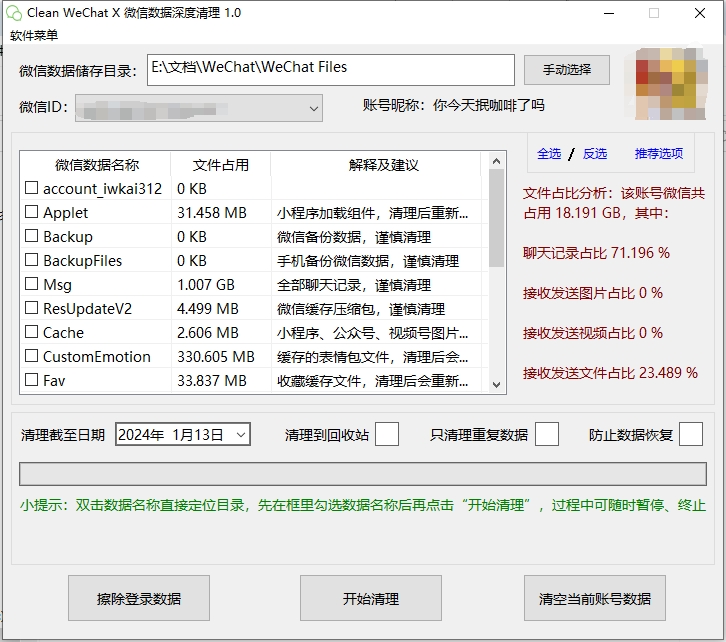
Task: Click the 330.605 MB size value
Action: point(216,357)
